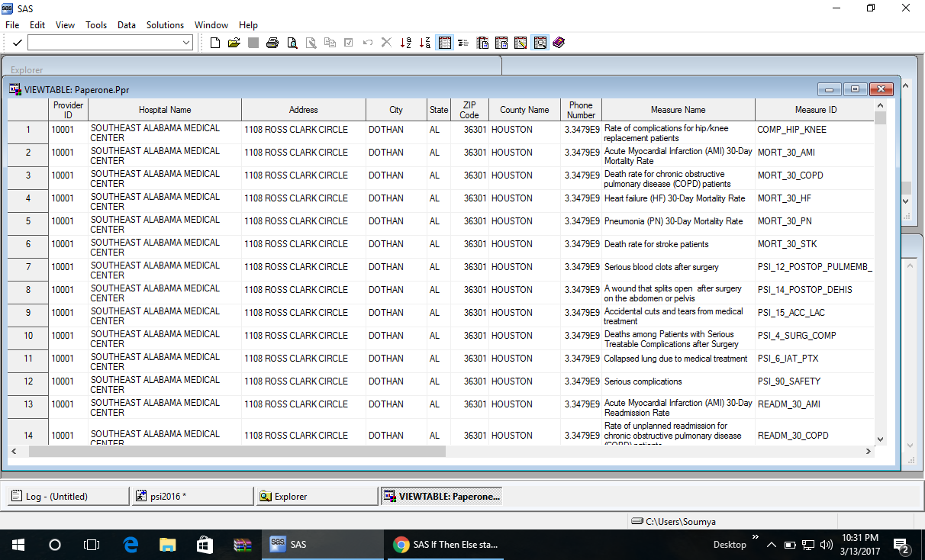Click the command bar checkmark icon

tap(17, 43)
